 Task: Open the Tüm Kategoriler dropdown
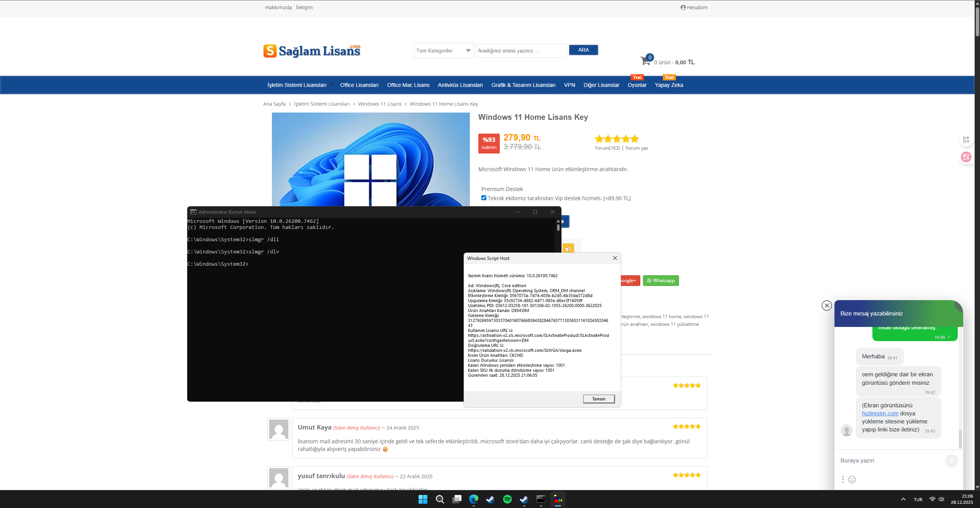point(443,51)
